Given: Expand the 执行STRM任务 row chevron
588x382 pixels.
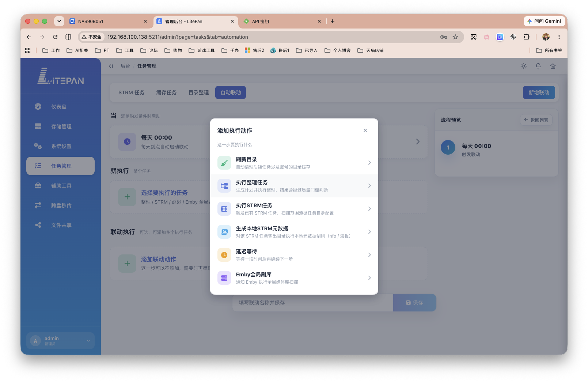Looking at the screenshot, I should point(369,209).
